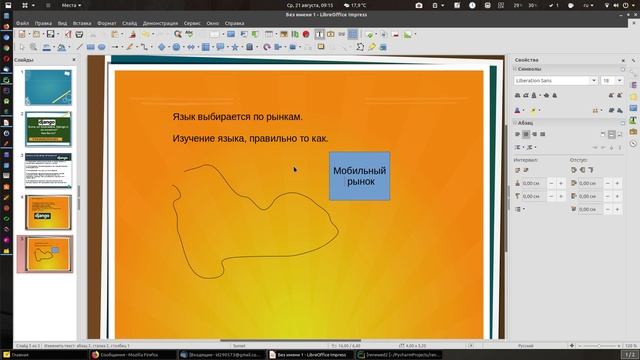Print the document from toolbar
Viewport: 640px width, 360px height.
click(x=80, y=34)
